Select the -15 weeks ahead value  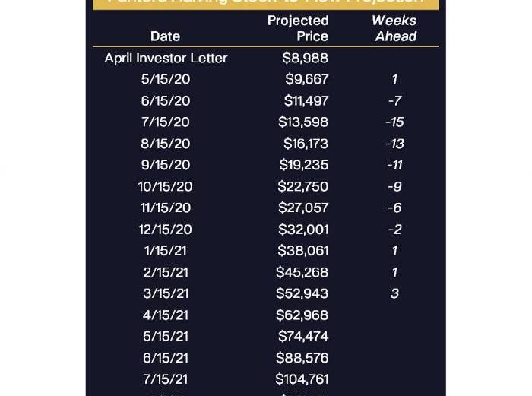(394, 122)
